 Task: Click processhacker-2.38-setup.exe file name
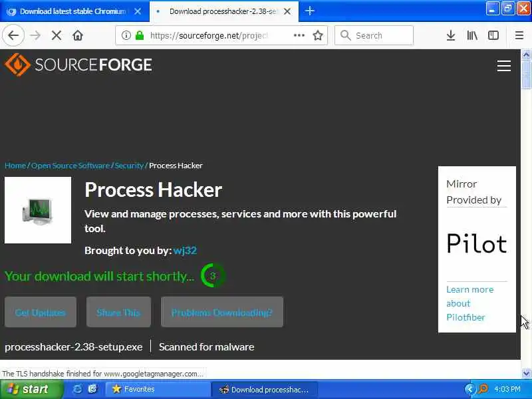(x=74, y=346)
